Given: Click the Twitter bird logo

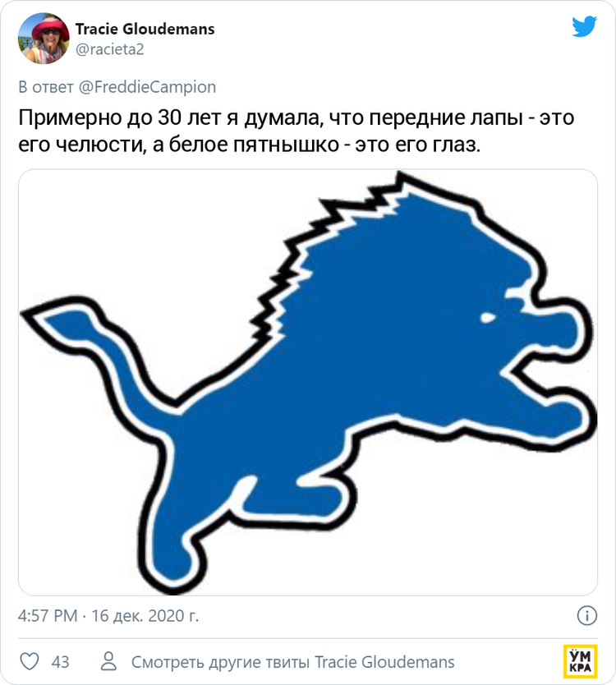Looking at the screenshot, I should point(584,27).
